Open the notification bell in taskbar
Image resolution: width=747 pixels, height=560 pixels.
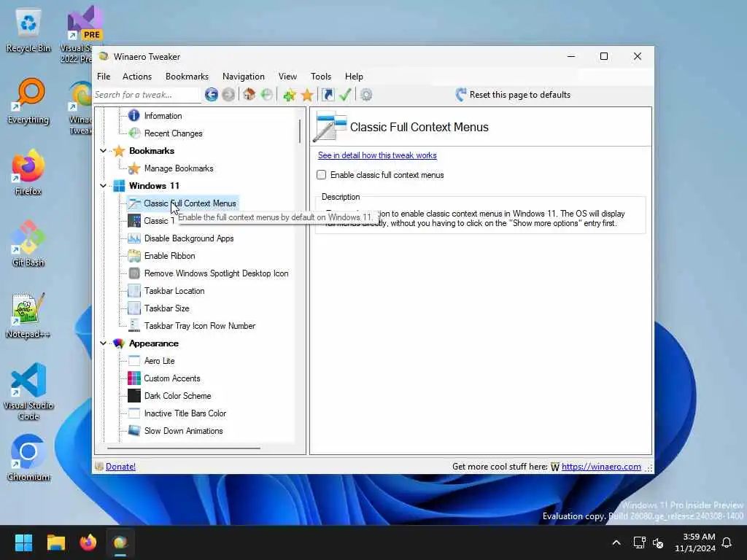point(727,542)
